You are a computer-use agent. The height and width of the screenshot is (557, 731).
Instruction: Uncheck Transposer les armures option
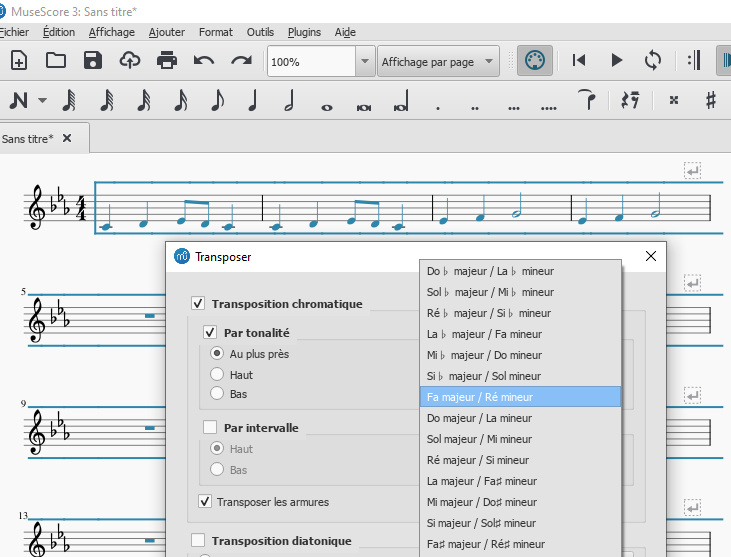pyautogui.click(x=206, y=502)
